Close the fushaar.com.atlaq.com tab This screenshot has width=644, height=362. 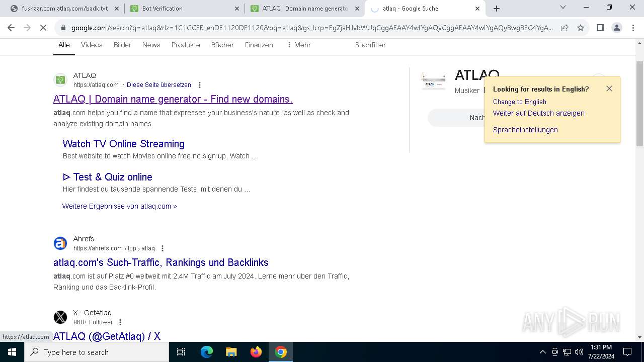pos(116,9)
